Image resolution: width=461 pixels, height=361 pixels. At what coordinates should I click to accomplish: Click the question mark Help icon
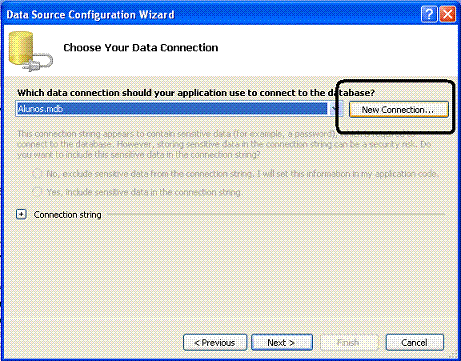point(429,15)
